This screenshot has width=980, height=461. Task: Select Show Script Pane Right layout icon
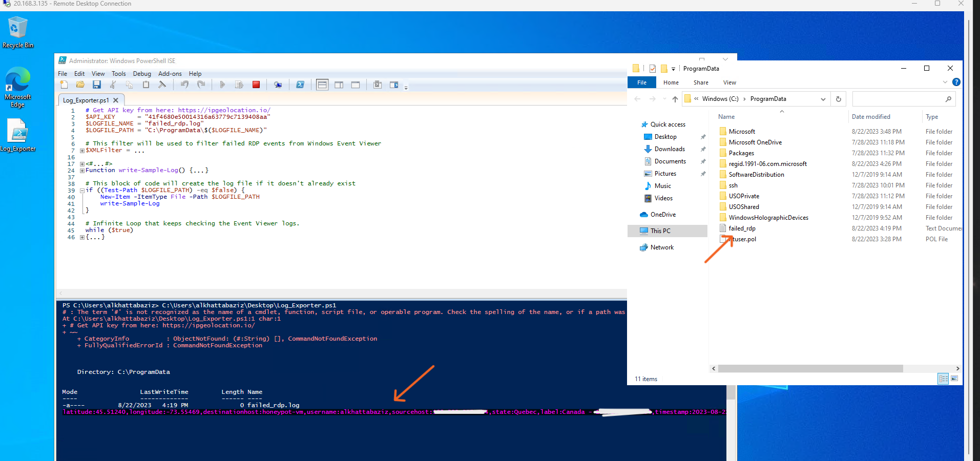(x=339, y=85)
